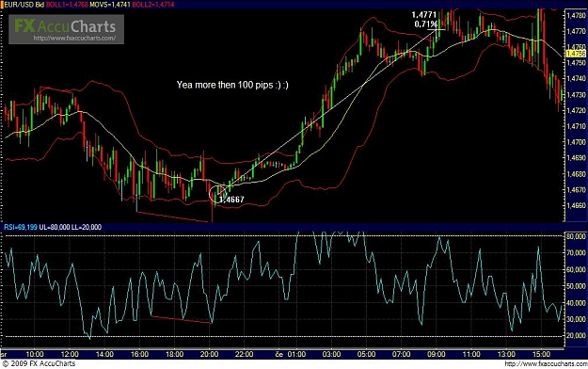Click the 'Yea more then 100 pips' annotation
The image size is (588, 369).
coord(232,85)
